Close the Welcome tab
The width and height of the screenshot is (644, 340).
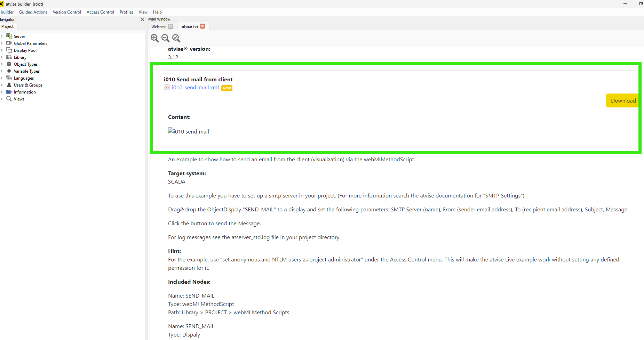pyautogui.click(x=170, y=26)
